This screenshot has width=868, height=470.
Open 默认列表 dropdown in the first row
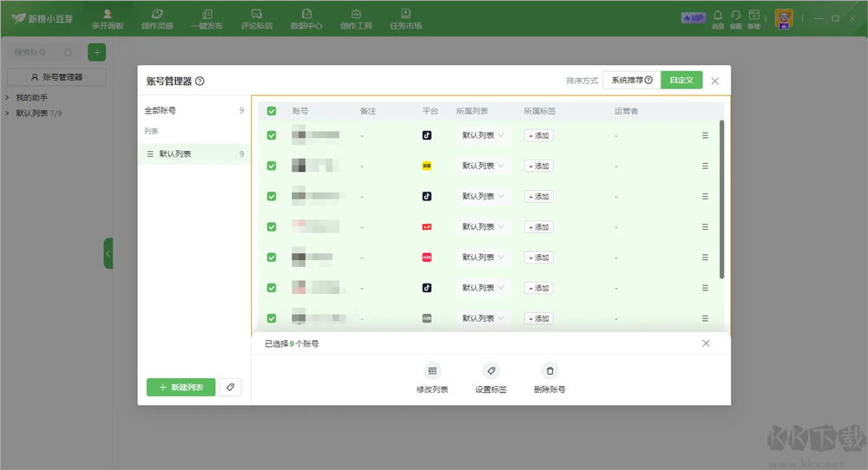[x=483, y=135]
